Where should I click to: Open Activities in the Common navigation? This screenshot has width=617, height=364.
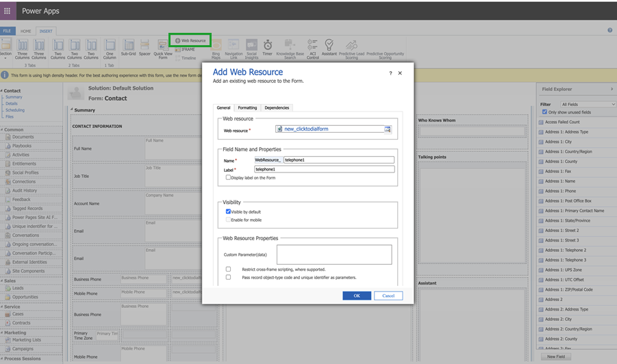click(21, 155)
